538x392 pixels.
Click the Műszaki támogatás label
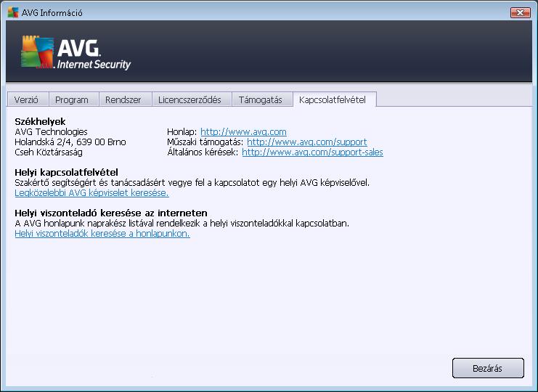coord(205,142)
